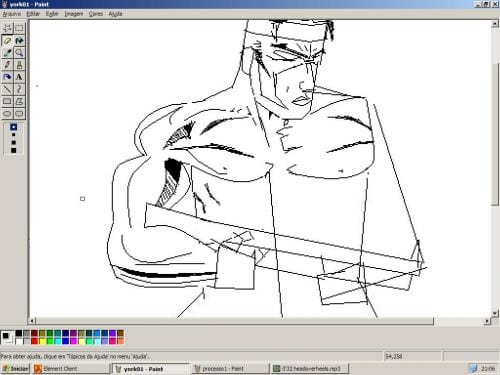Choose the Pencil tool
Screen dimensions: 500x375
(x=7, y=65)
